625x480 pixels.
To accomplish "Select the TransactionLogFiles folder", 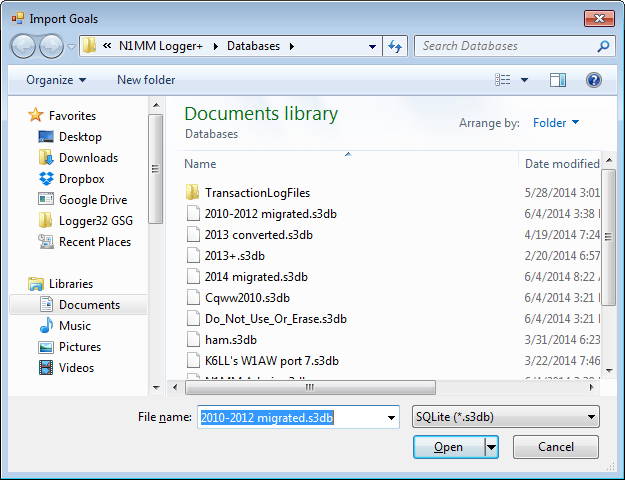I will tap(257, 193).
